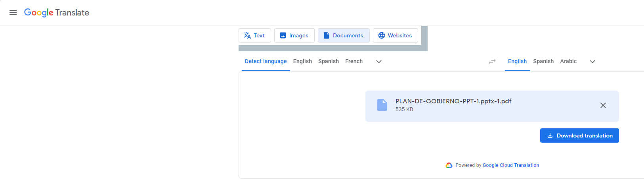The height and width of the screenshot is (180, 644).
Task: Expand the source language list
Action: (379, 62)
